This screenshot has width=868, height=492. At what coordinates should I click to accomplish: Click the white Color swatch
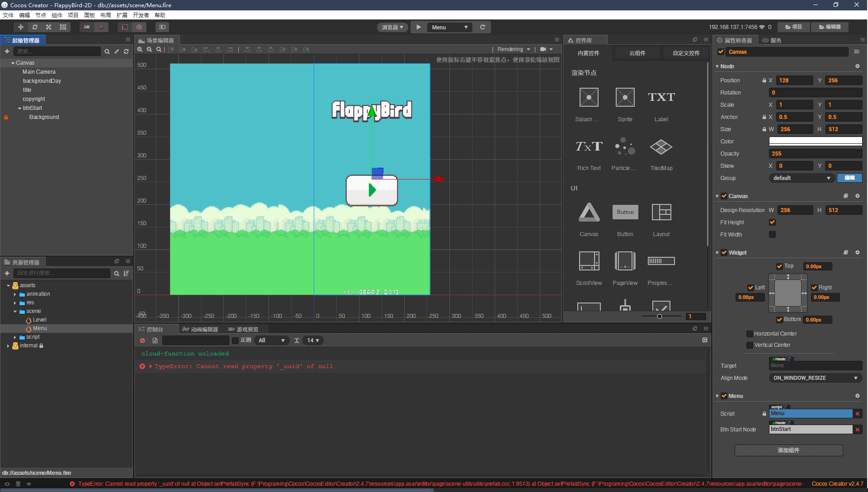pos(816,142)
